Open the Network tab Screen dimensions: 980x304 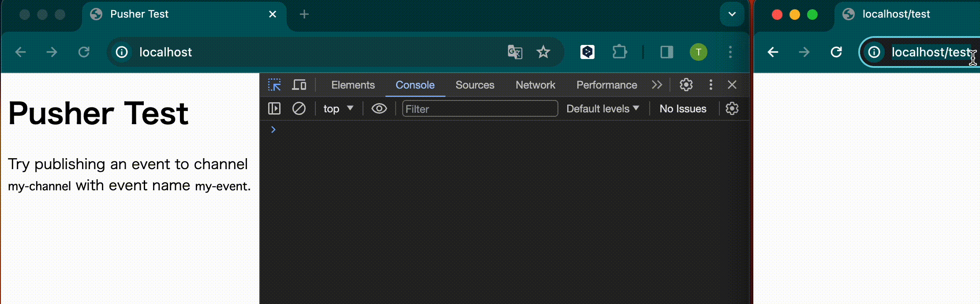point(535,85)
